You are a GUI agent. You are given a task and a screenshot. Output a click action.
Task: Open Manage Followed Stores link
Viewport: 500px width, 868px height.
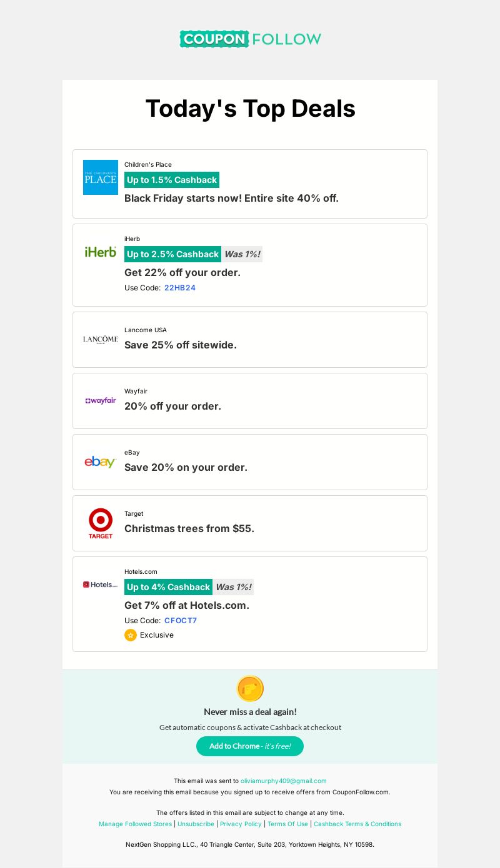135,824
